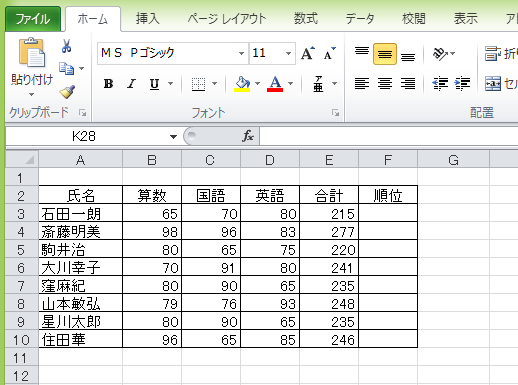This screenshot has height=385, width=518.
Task: Expand the Name Box dropdown
Action: click(x=173, y=136)
